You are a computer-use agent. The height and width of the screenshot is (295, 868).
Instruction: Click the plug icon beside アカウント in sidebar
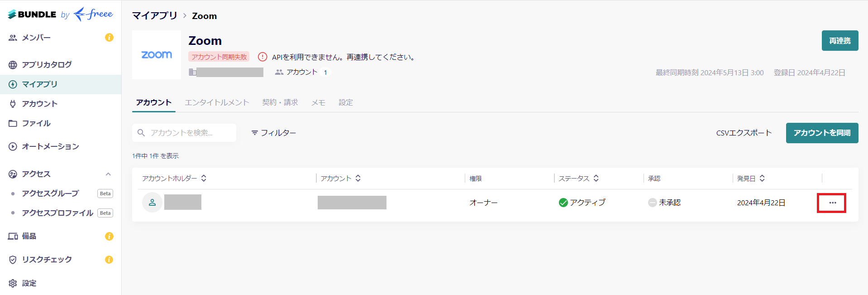[x=13, y=104]
